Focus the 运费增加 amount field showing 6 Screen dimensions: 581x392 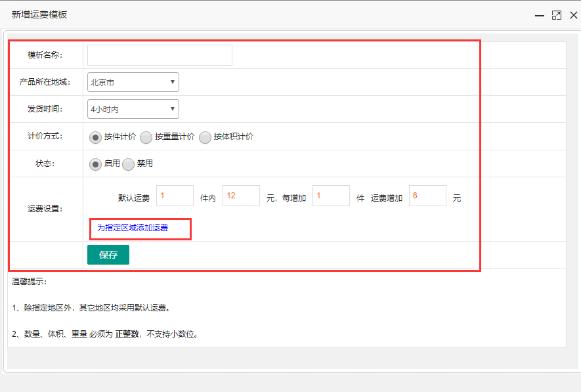click(x=427, y=196)
